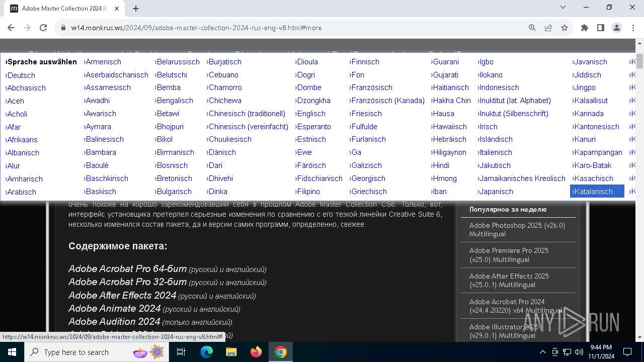Choose Indonesisch from the list
The height and width of the screenshot is (362, 644).
498,87
